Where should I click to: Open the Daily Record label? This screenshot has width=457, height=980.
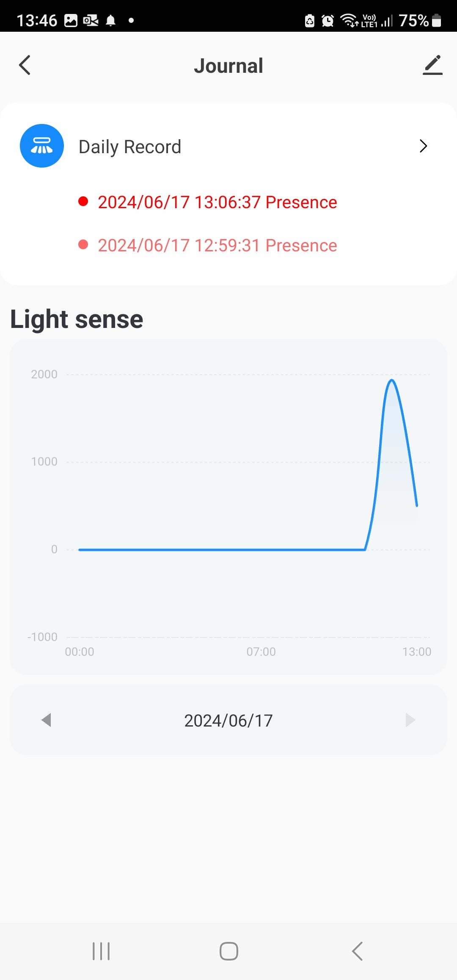[130, 147]
